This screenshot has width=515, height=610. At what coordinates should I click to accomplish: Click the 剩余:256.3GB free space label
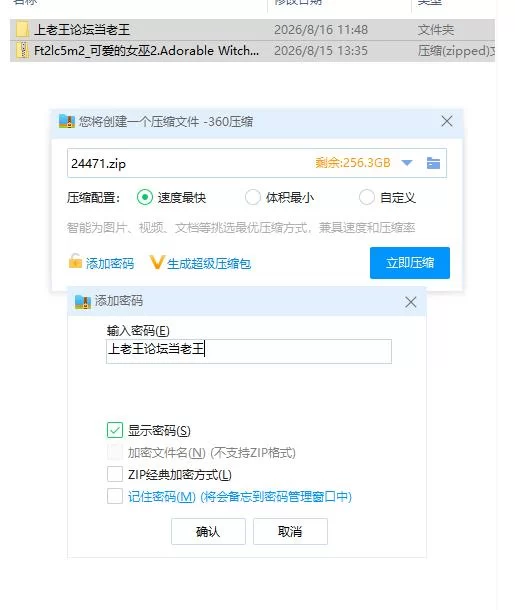(x=353, y=163)
